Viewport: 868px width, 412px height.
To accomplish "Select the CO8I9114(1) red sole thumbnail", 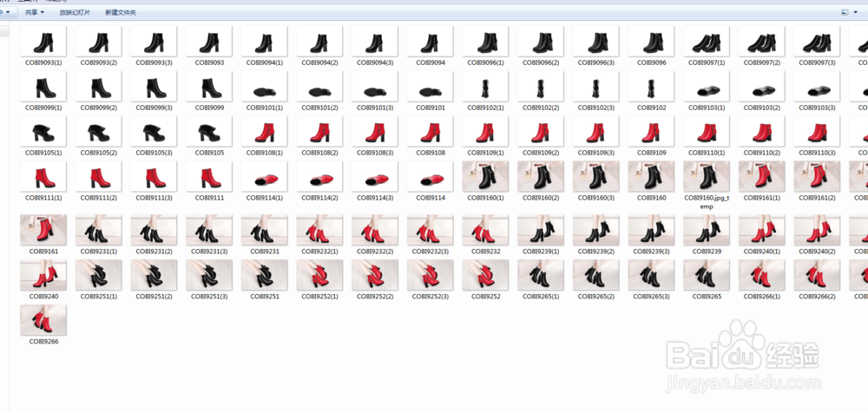I will click(x=264, y=176).
